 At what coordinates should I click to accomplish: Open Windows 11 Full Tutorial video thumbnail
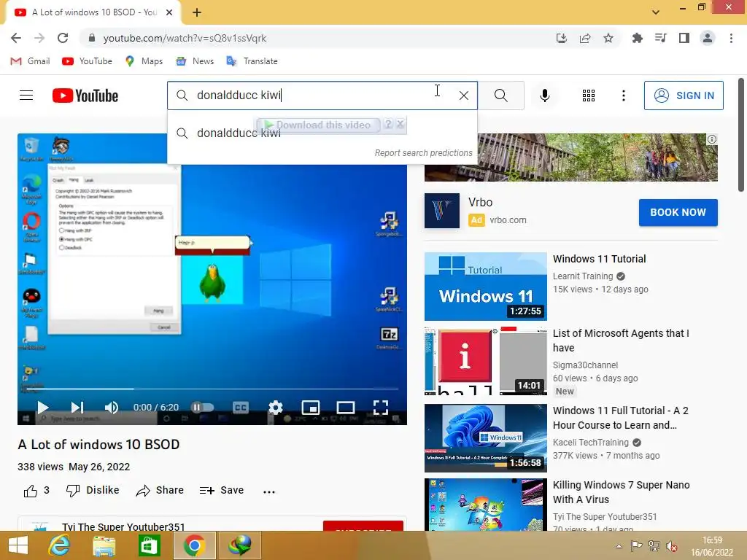point(485,438)
